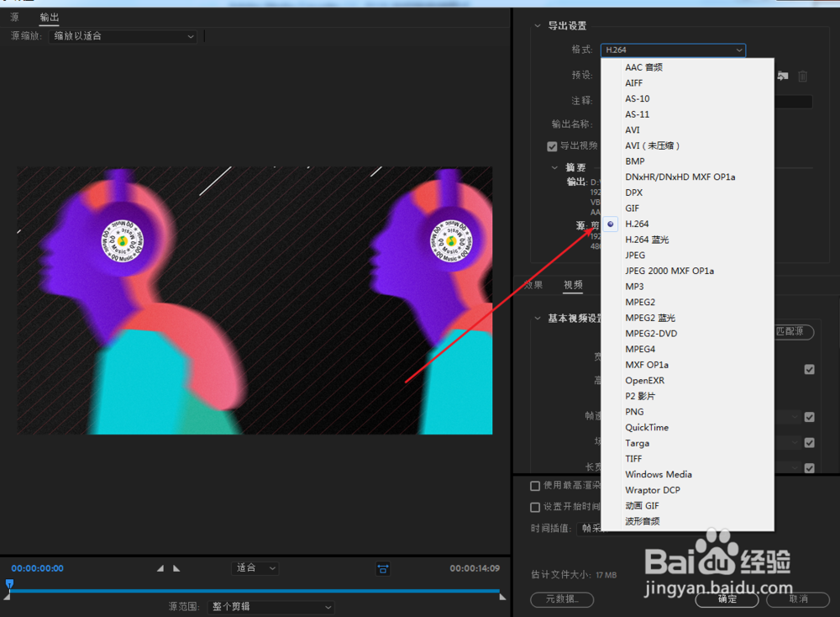Select Wraptor DCP format
This screenshot has width=840, height=617.
coord(687,490)
